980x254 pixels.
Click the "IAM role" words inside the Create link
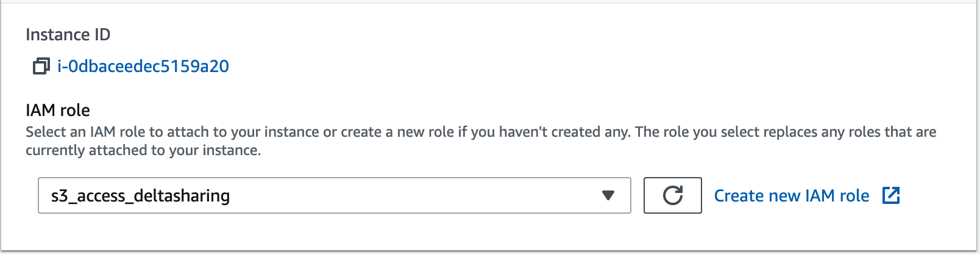tap(837, 195)
